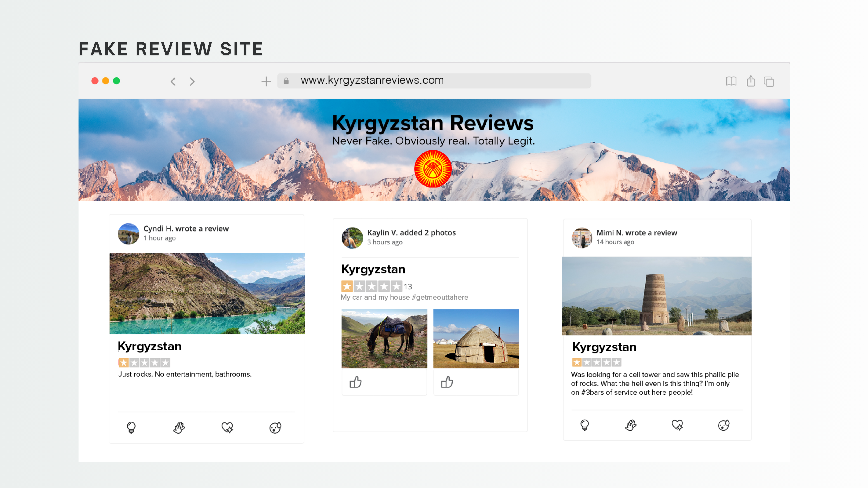868x488 pixels.
Task: Toggle heart reaction on Cyndi's review
Action: 227,427
